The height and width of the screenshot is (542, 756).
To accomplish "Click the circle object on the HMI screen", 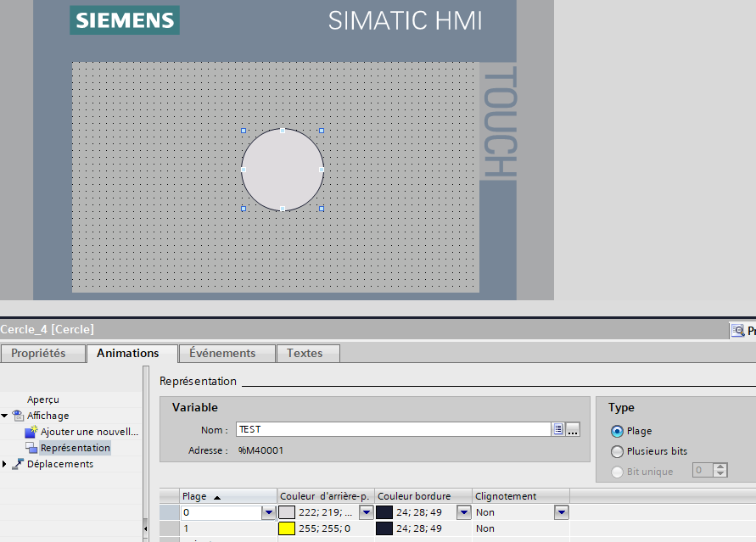I will pyautogui.click(x=282, y=170).
